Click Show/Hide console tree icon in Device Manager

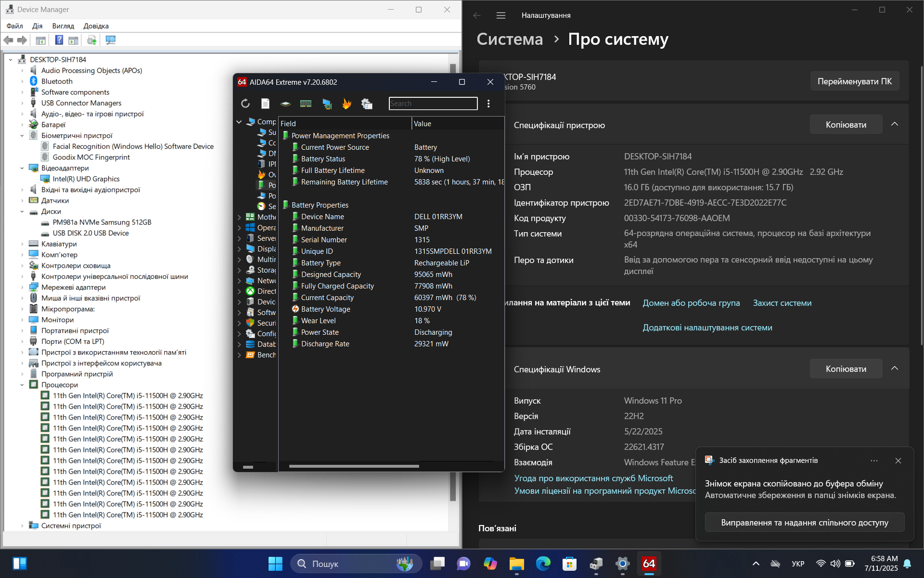pos(41,40)
